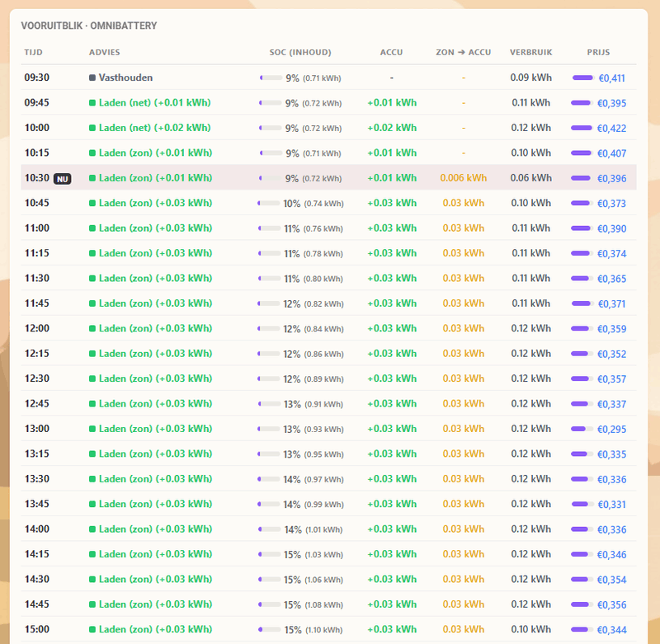
Task: Click the +0.03 kWh accu value at 11:30
Action: (x=392, y=279)
